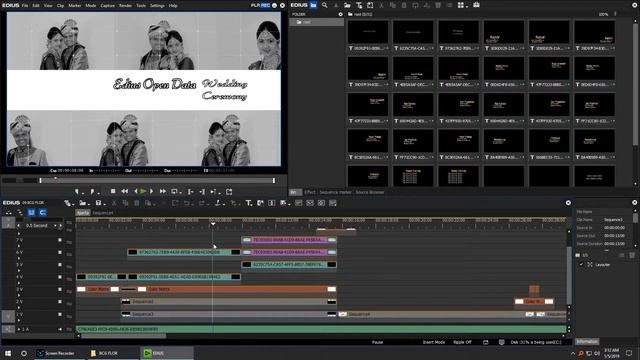Click the add title icon in bin toolbar
This screenshot has height=360, width=640.
pyautogui.click(x=359, y=5)
